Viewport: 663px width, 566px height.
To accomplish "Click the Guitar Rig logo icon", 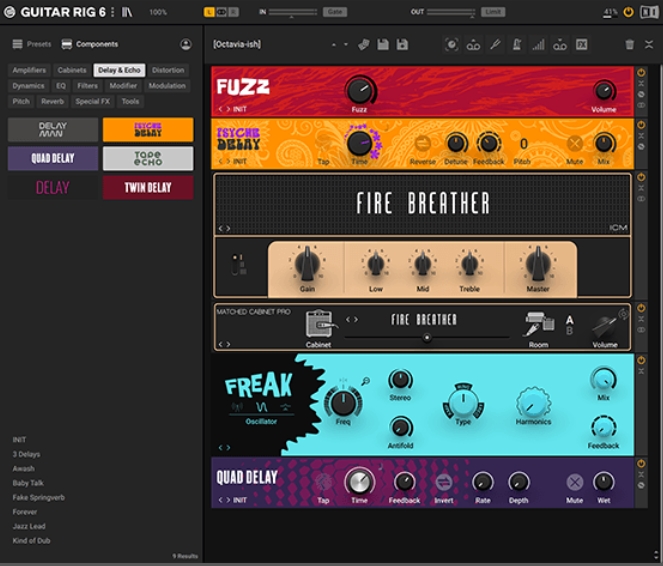I will click(9, 12).
